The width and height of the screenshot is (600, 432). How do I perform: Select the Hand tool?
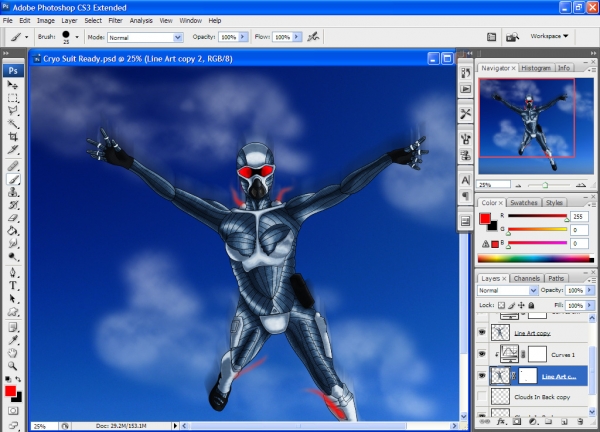pyautogui.click(x=13, y=353)
